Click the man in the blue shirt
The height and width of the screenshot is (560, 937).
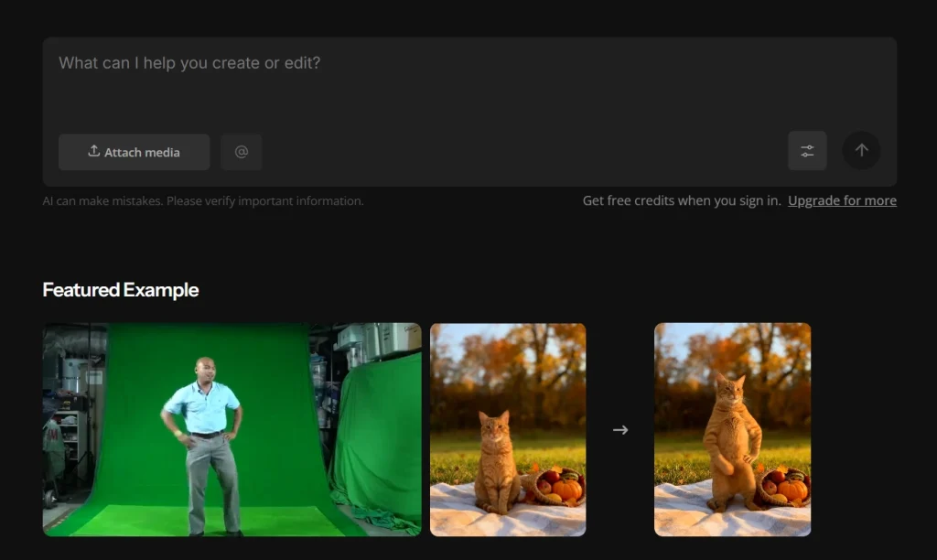pyautogui.click(x=203, y=446)
